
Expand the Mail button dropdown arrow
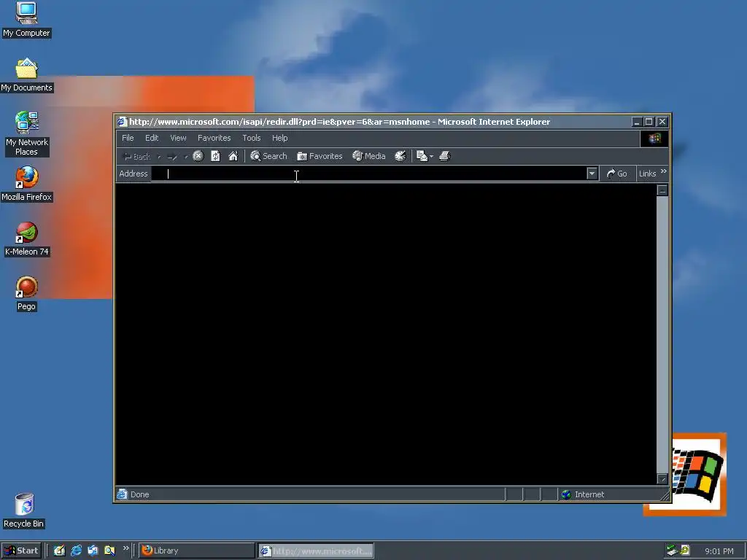432,156
